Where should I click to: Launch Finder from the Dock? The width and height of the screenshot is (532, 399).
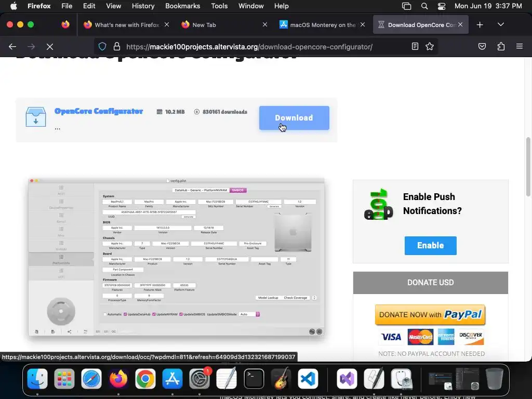37,378
